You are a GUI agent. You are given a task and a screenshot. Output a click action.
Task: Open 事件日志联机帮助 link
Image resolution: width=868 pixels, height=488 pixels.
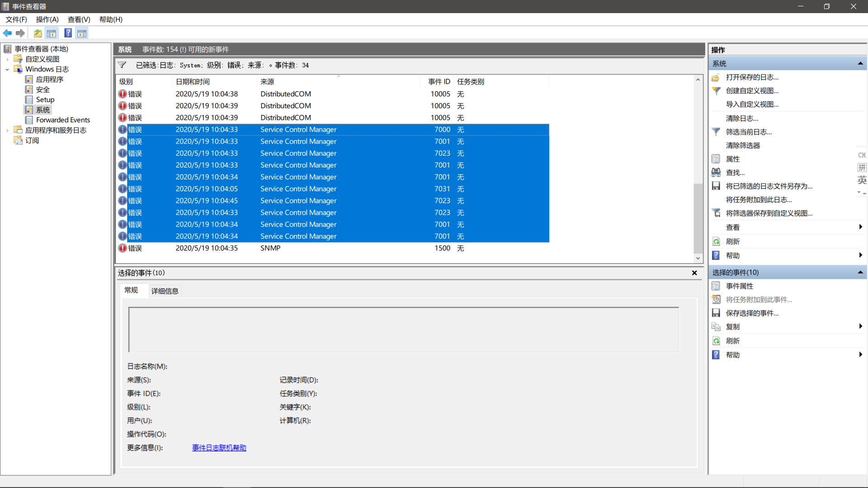tap(219, 448)
